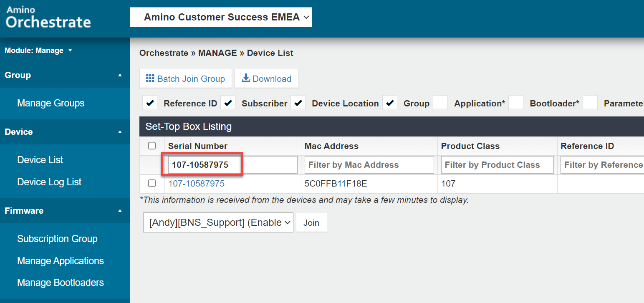
Task: Collapse the Group sidebar section
Action: [x=65, y=75]
